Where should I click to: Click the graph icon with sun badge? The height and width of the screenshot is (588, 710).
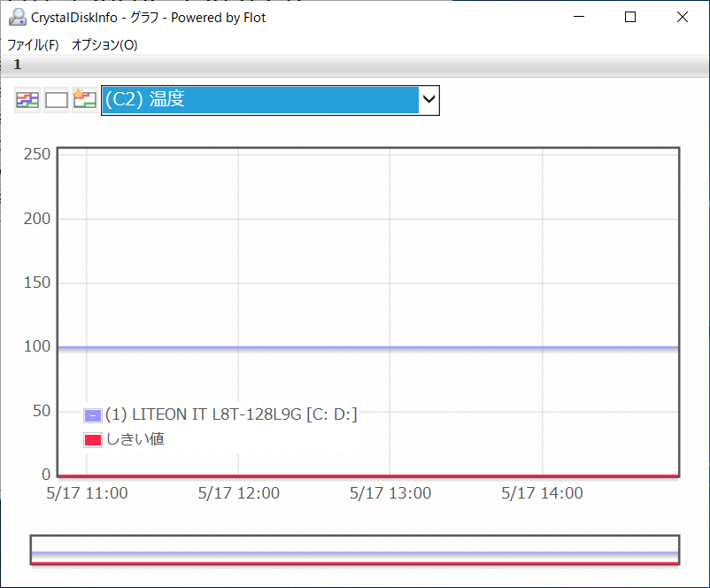[85, 100]
